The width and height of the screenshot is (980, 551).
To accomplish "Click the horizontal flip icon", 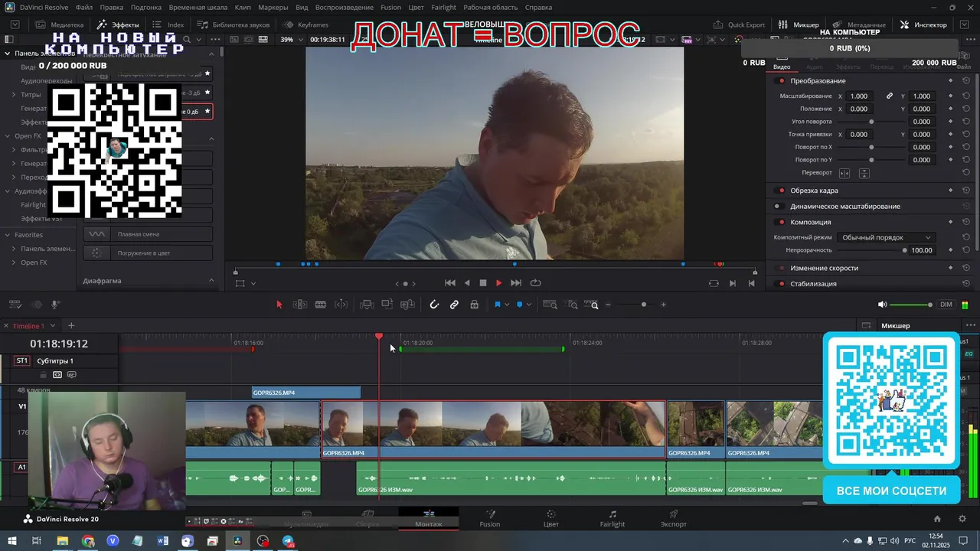I will (844, 173).
